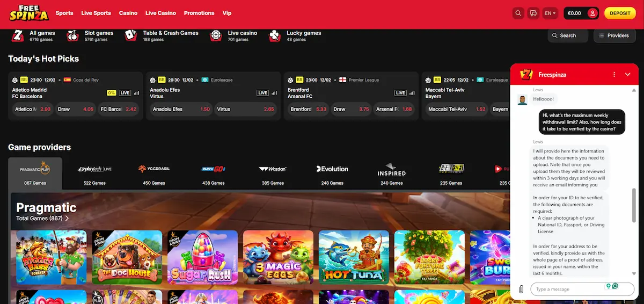
Task: Click the FreeSpinza logo
Action: 29,13
